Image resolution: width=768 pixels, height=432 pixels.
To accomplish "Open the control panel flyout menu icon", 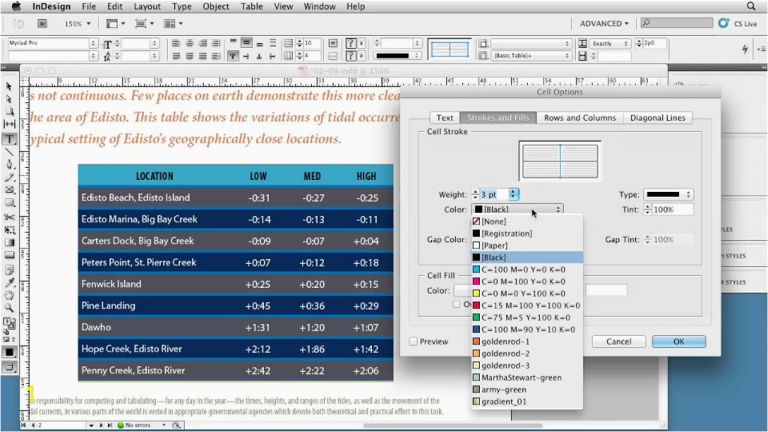I will [x=761, y=48].
